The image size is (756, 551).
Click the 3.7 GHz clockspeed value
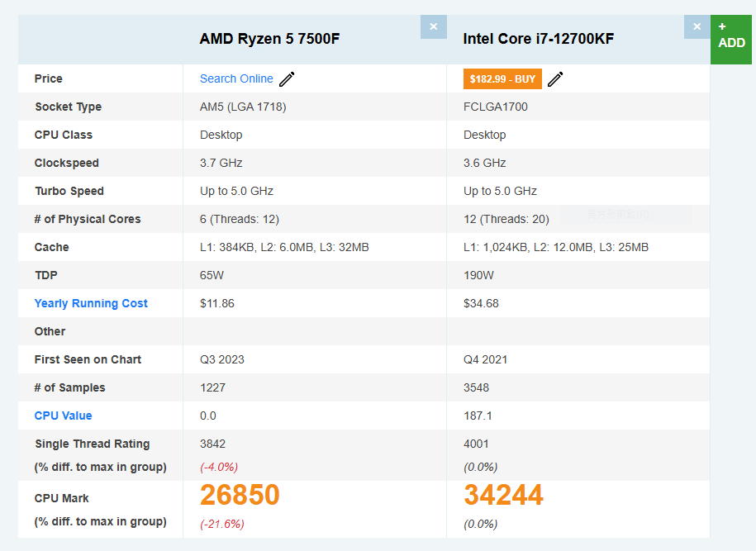[221, 163]
